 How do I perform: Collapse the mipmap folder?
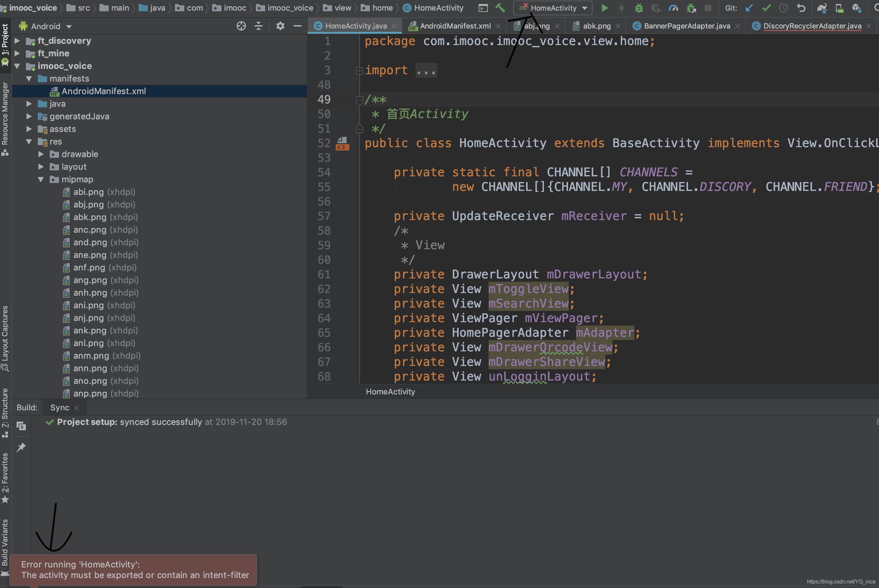point(41,179)
